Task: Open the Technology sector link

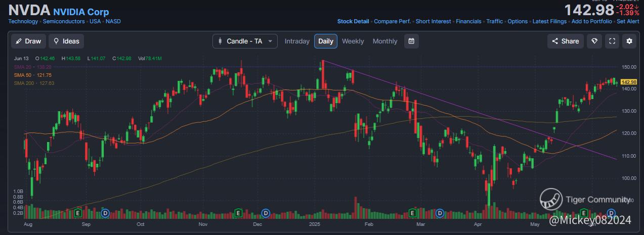Action: coord(23,21)
